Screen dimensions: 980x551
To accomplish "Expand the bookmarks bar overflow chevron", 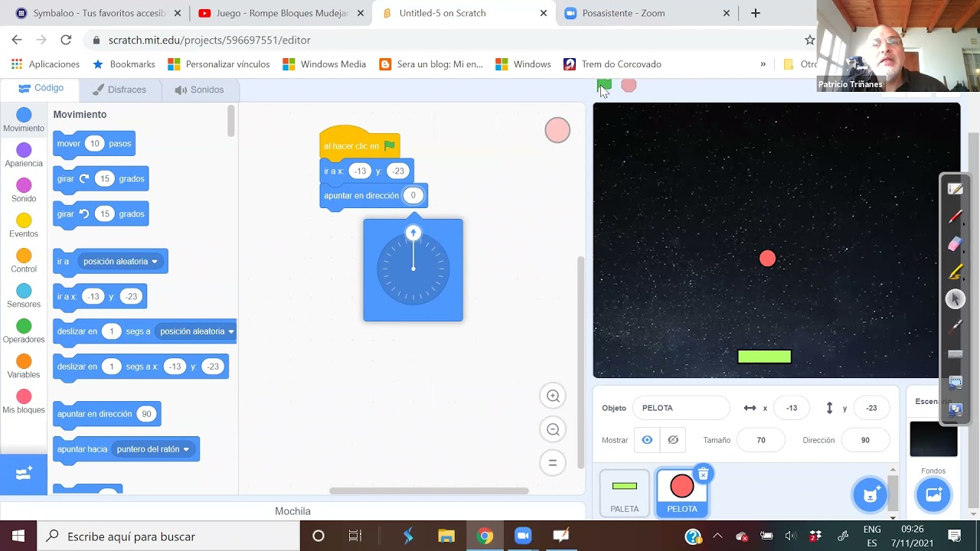I will 763,64.
